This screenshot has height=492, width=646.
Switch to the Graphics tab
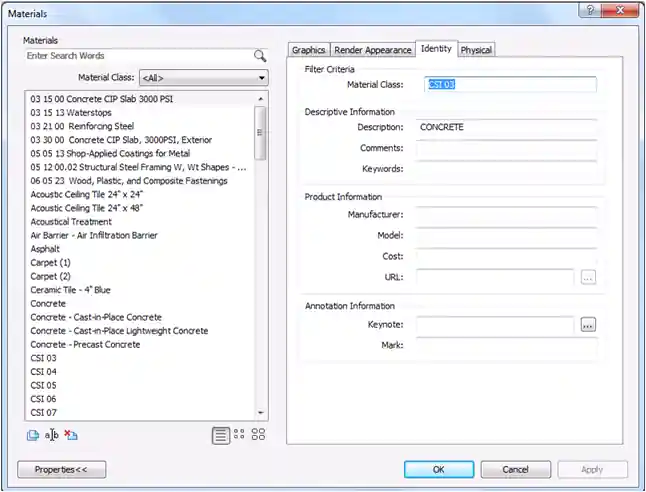(308, 50)
